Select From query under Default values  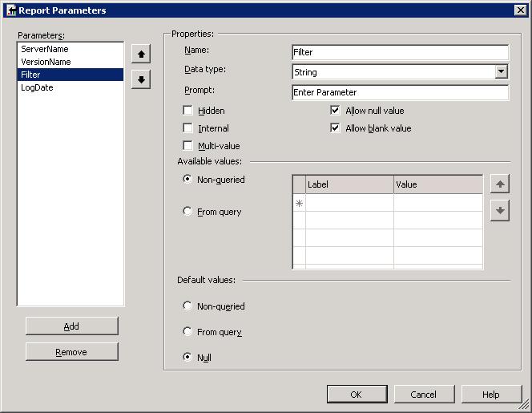point(187,331)
